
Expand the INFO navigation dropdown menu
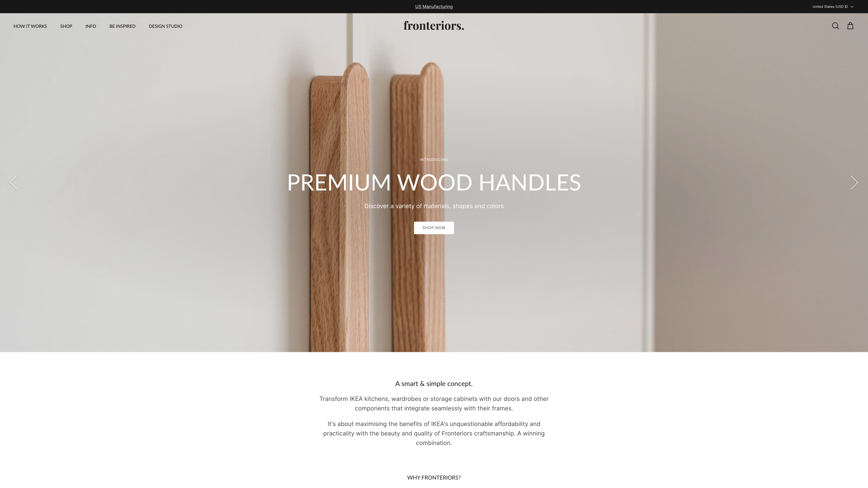tap(91, 26)
